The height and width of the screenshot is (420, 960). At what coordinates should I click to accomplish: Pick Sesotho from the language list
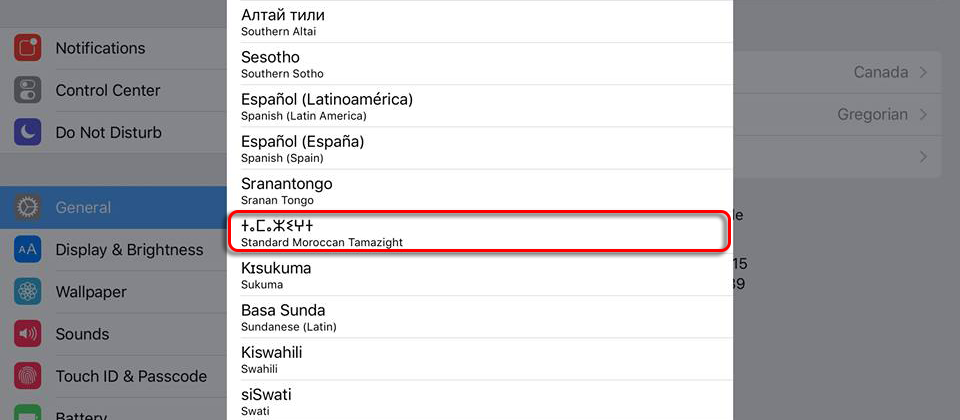pos(479,64)
